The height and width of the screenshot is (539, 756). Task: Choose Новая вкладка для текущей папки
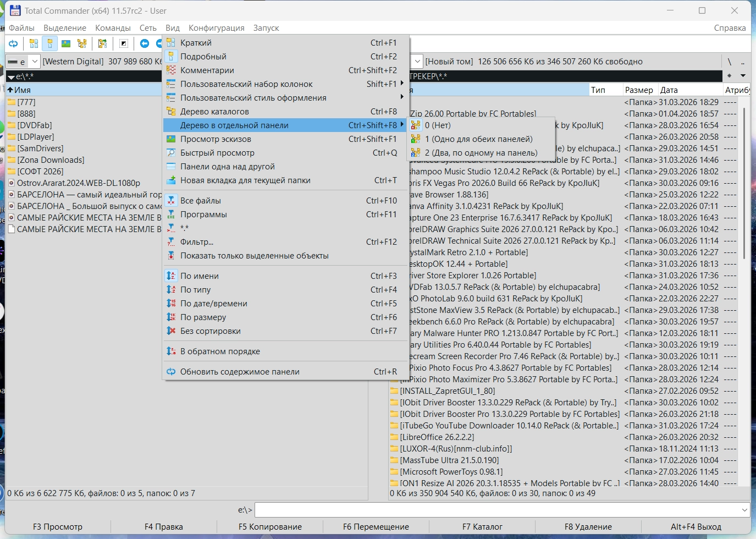pyautogui.click(x=286, y=180)
